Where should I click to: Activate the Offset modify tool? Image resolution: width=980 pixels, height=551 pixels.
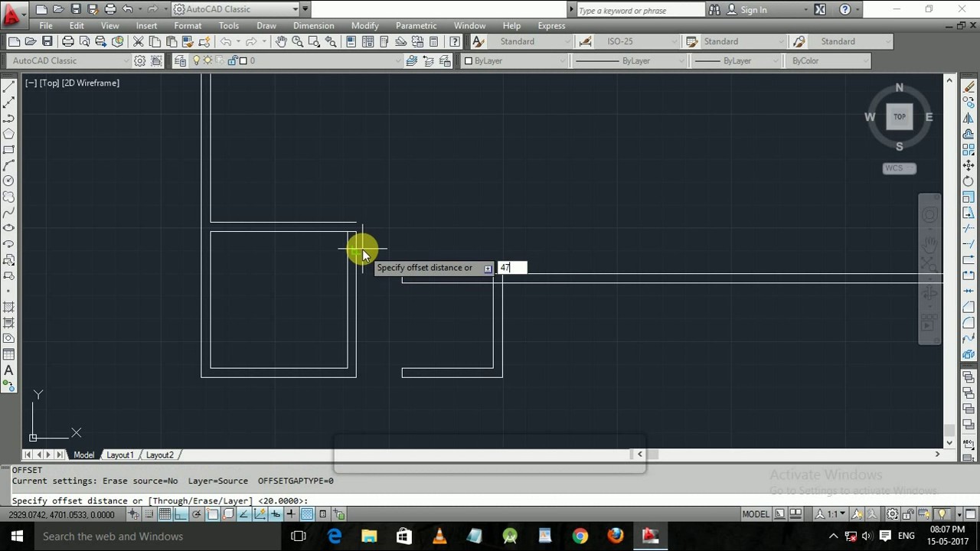[969, 134]
